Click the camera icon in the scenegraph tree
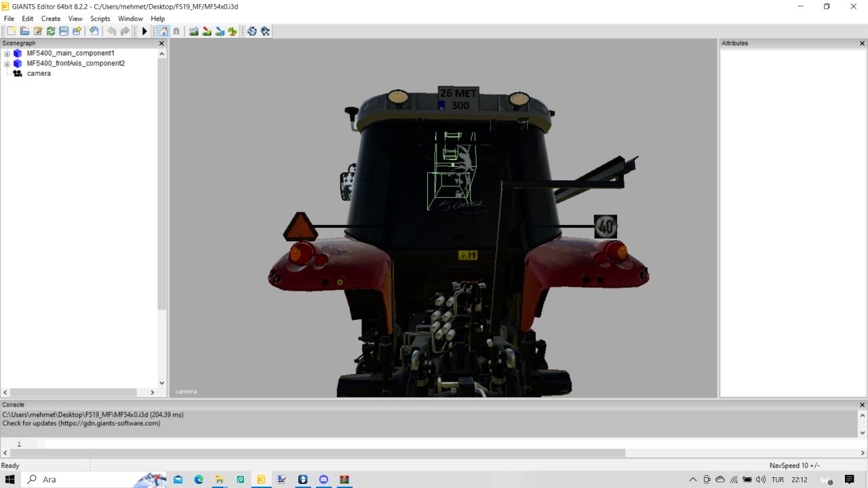 [18, 73]
